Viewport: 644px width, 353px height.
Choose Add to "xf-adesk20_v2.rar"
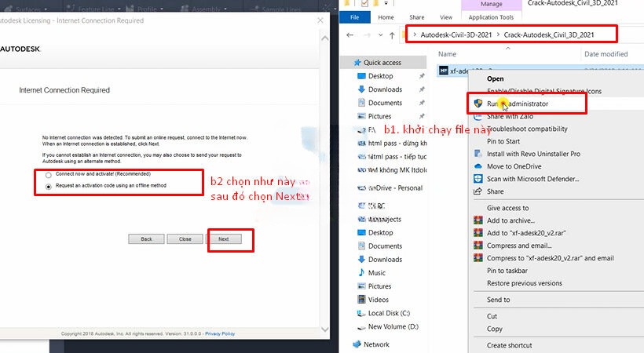[526, 233]
